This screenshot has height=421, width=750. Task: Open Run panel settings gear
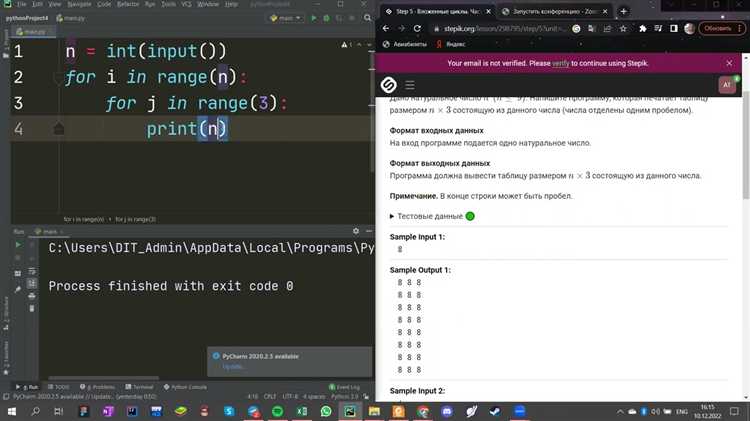pyautogui.click(x=356, y=231)
